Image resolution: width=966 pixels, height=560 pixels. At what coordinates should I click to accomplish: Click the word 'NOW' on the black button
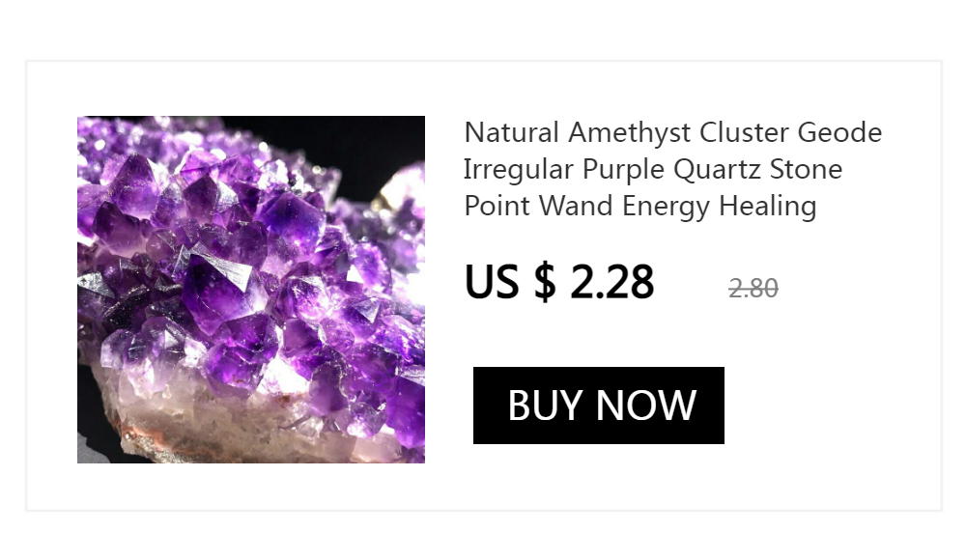(x=645, y=406)
